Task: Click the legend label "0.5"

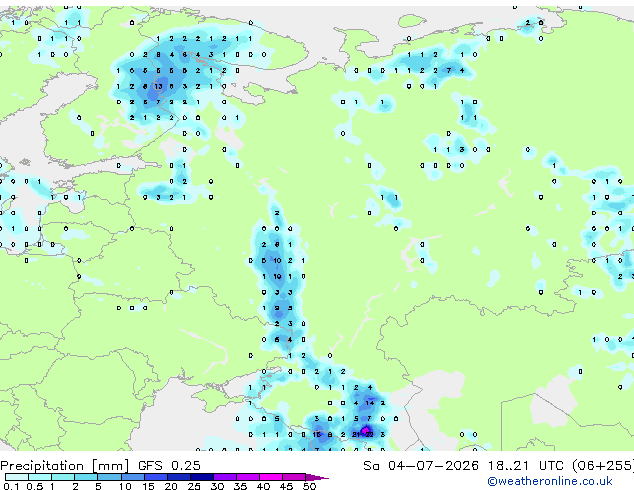Action: click(35, 486)
